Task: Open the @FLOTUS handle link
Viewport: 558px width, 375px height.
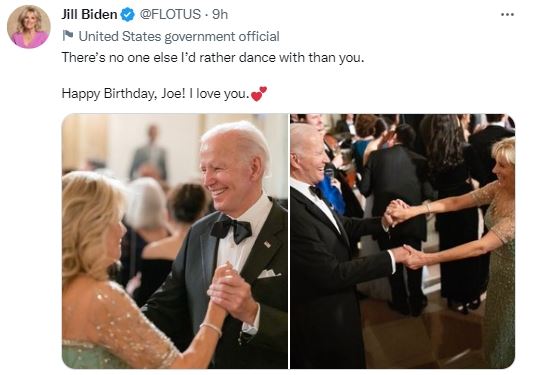Action: 170,15
